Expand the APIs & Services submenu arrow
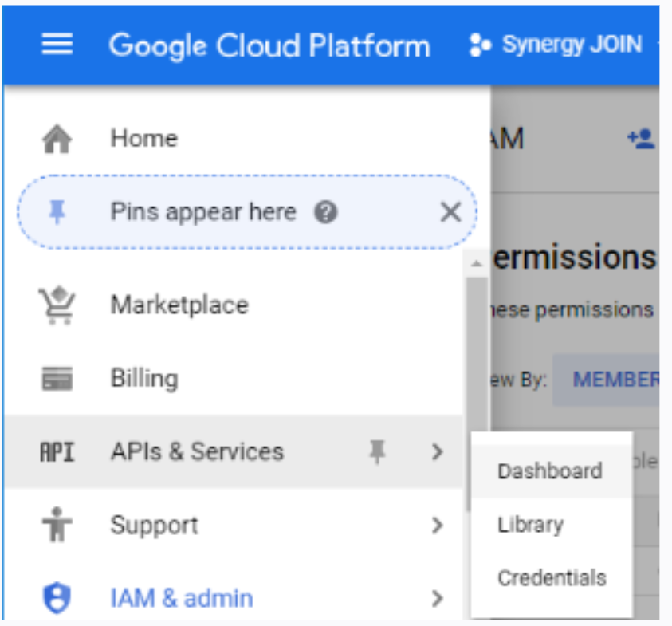 [x=437, y=452]
